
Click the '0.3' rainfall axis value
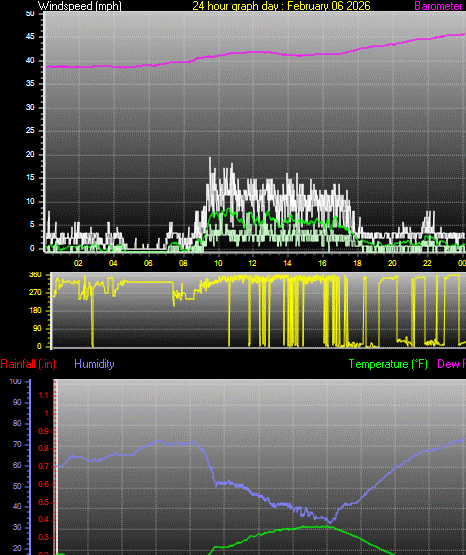pos(43,538)
